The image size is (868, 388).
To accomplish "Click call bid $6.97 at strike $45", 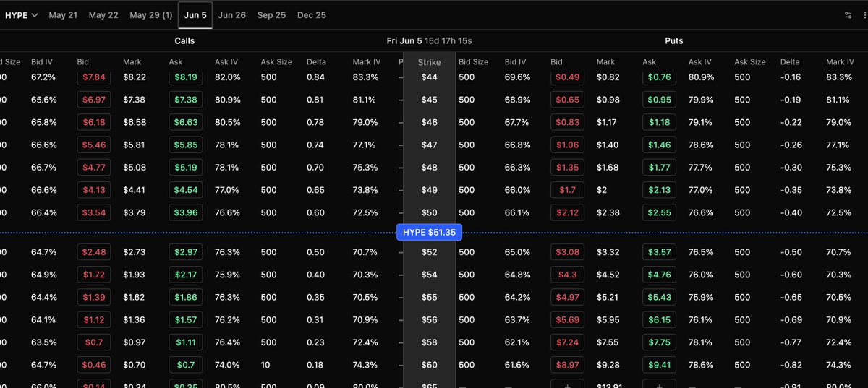I will [94, 99].
